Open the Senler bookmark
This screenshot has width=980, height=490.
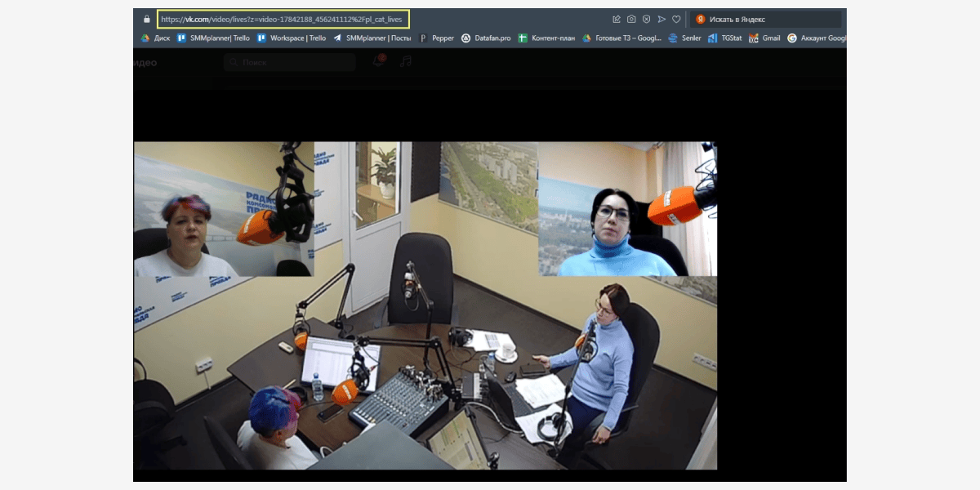click(x=685, y=38)
